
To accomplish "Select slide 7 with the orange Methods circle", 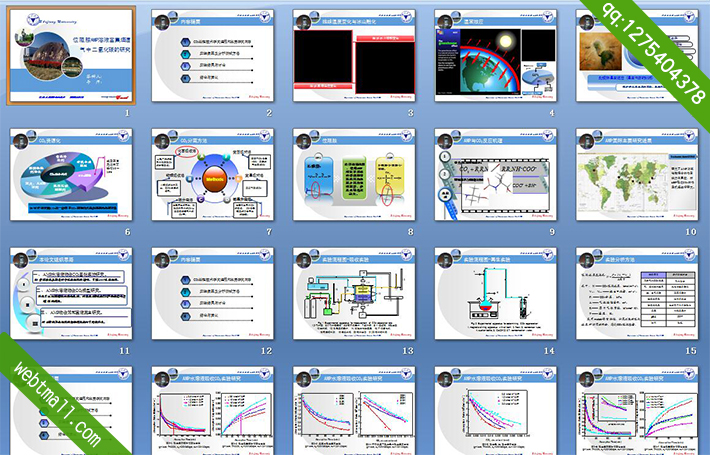I will [212, 174].
